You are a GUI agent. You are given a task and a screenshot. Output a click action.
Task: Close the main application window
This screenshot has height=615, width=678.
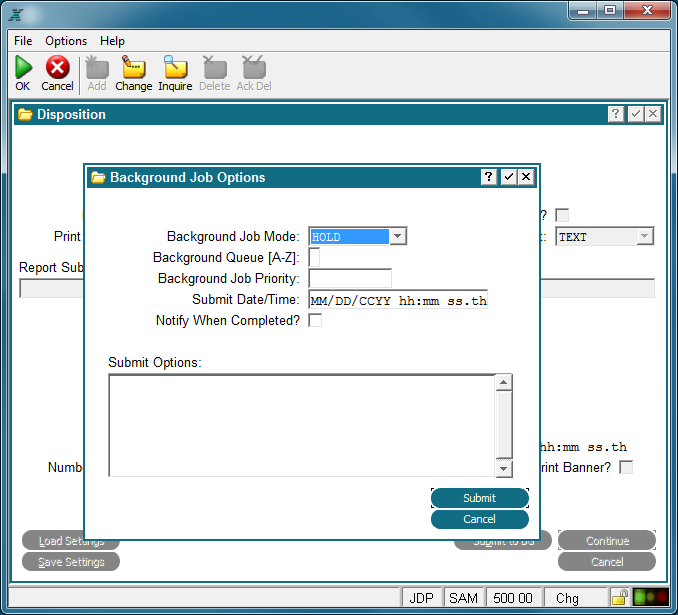click(x=647, y=10)
